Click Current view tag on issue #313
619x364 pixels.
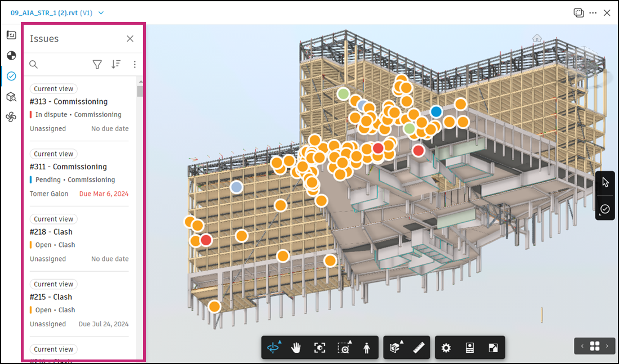(54, 89)
